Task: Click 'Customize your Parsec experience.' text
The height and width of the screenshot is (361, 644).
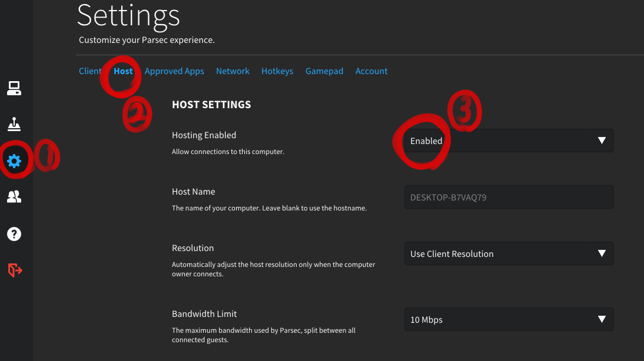Action: [x=147, y=40]
